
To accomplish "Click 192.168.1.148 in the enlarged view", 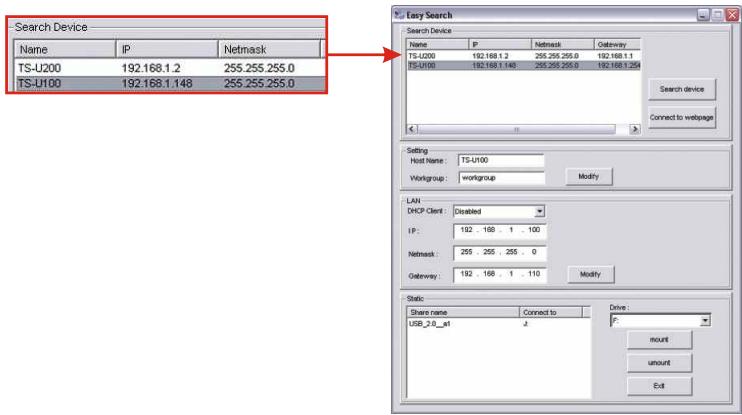I will (x=157, y=84).
